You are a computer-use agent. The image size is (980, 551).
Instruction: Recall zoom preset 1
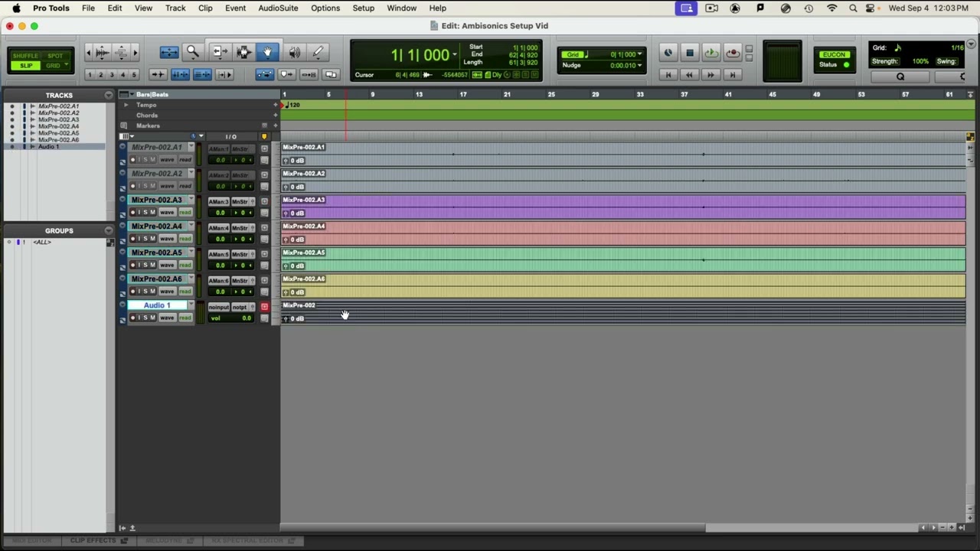[90, 75]
